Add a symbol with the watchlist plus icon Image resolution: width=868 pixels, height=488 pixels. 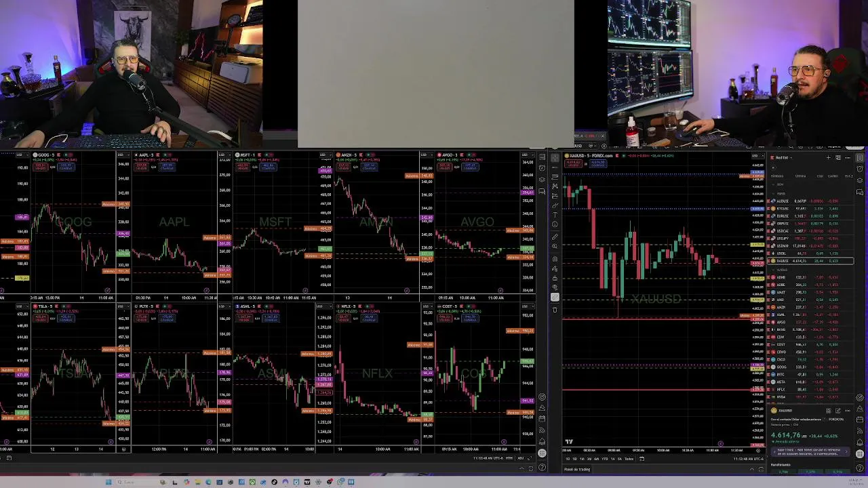tap(829, 158)
